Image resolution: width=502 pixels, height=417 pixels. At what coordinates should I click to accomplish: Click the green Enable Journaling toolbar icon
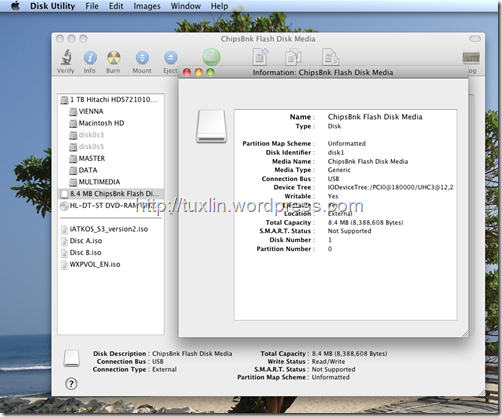[x=211, y=57]
